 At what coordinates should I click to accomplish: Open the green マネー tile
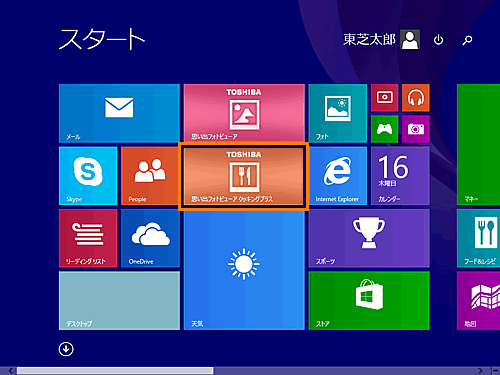coord(478,145)
